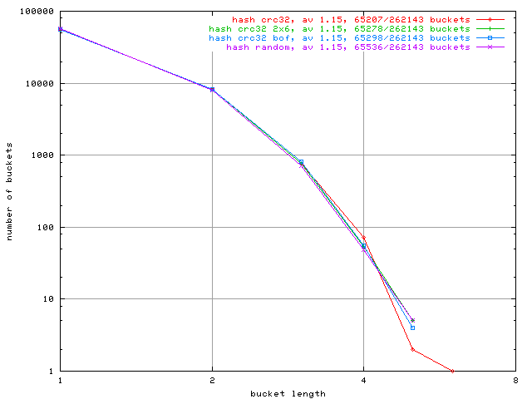Image resolution: width=532 pixels, height=399 pixels.
Task: Click the blue square data point near value 4
Action: [412, 328]
